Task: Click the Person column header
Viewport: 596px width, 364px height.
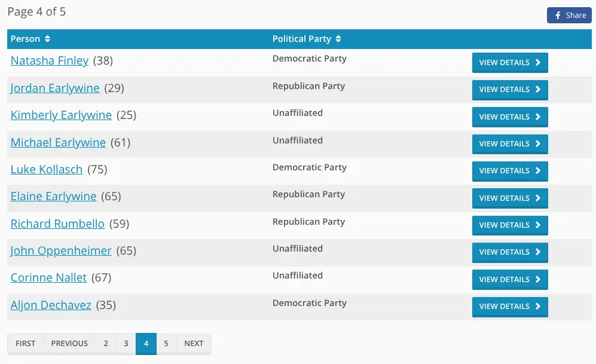Action: pyautogui.click(x=26, y=39)
